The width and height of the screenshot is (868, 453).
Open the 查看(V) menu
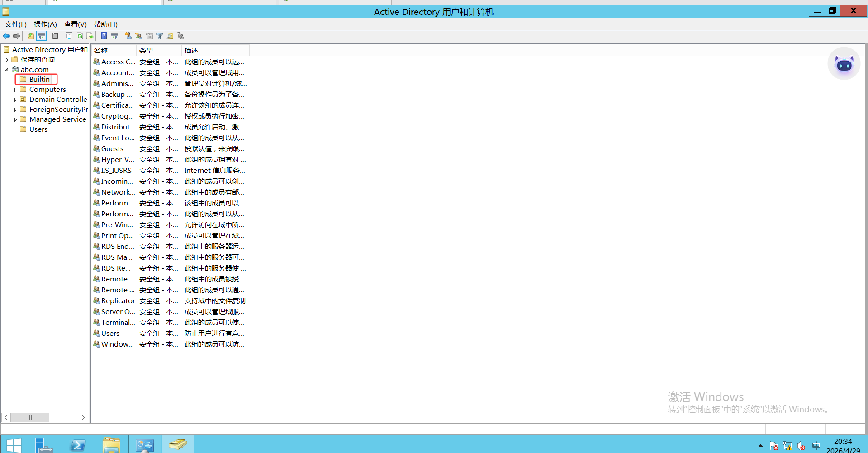pos(75,24)
